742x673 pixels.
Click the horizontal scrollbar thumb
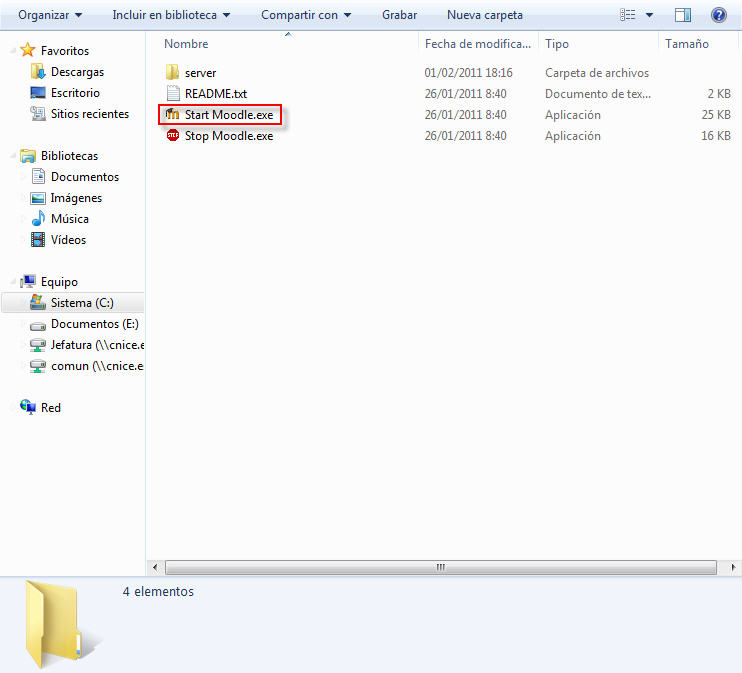pyautogui.click(x=440, y=567)
